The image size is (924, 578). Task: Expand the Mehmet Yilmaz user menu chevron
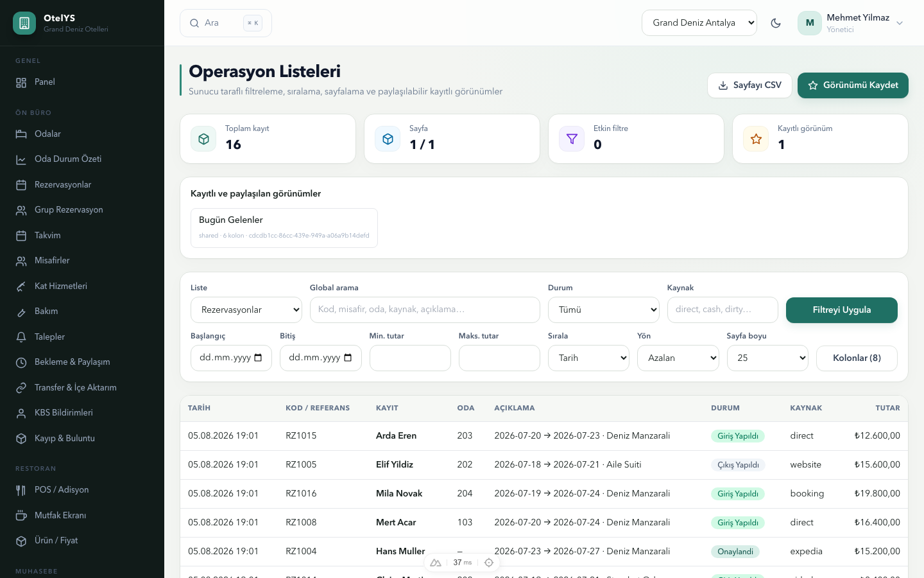point(900,23)
